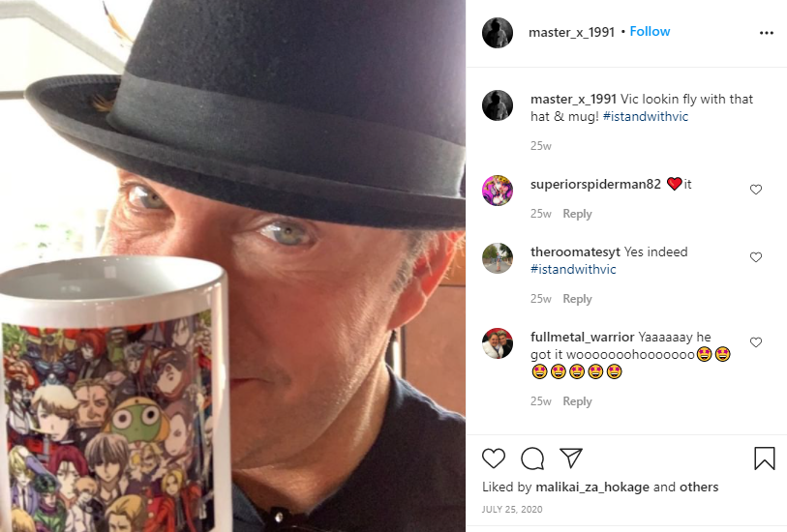Screen dimensions: 787x532
Task: Save post with the bookmark icon
Action: 765,458
